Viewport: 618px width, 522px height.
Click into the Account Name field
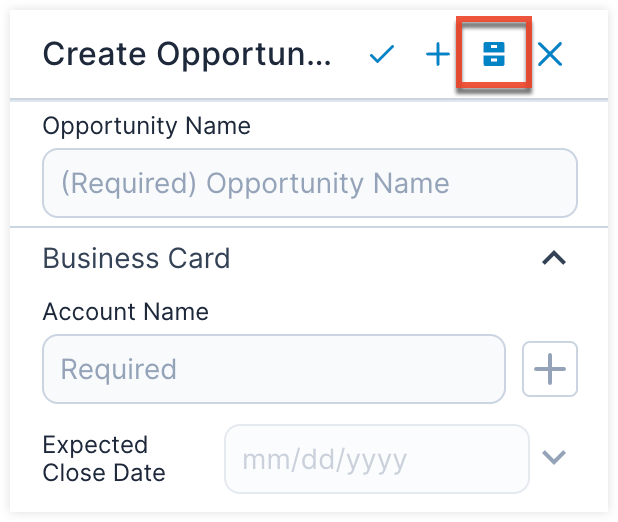point(273,369)
